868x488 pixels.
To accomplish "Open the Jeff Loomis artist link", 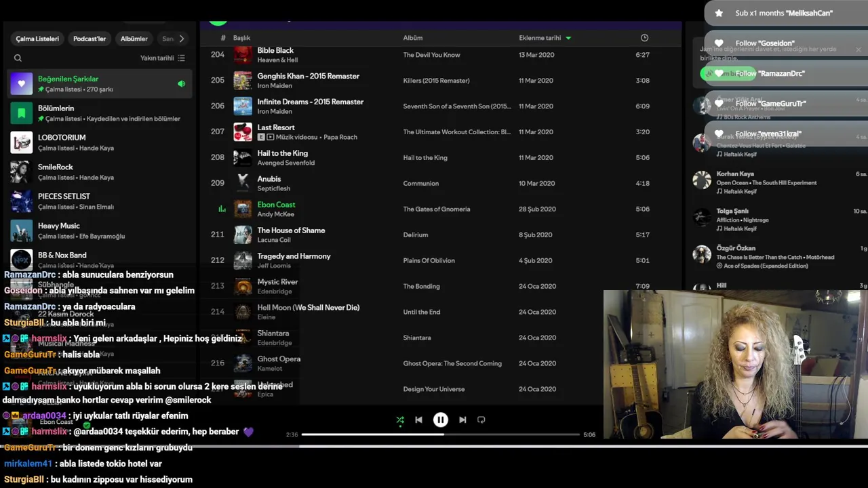I will tap(274, 266).
